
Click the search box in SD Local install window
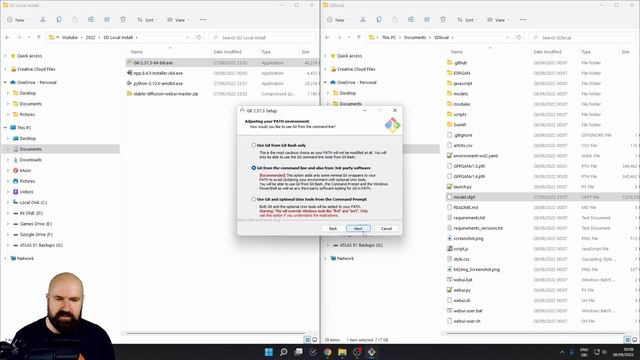[x=262, y=38]
